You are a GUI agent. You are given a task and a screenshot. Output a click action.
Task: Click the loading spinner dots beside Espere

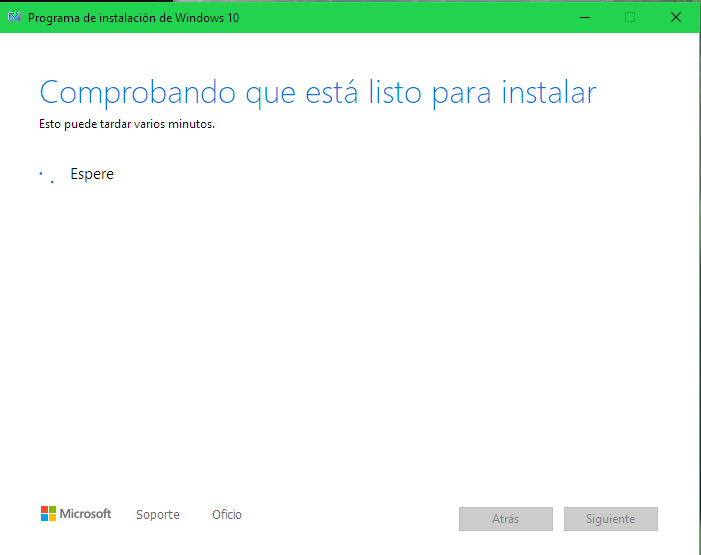(47, 177)
